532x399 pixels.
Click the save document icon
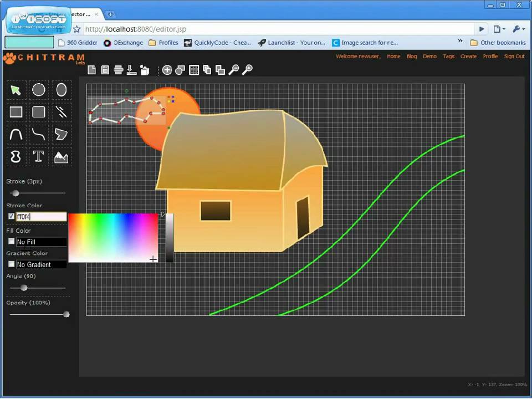pyautogui.click(x=105, y=70)
